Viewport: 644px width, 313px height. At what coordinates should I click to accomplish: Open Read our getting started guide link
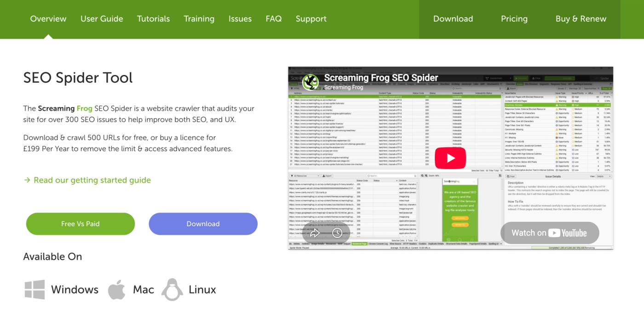tap(87, 180)
